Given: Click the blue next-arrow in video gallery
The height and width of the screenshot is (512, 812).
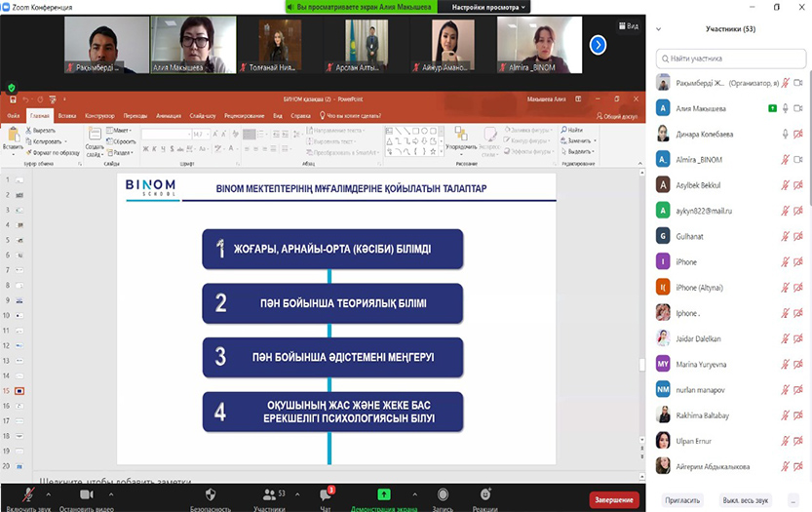Looking at the screenshot, I should 599,45.
